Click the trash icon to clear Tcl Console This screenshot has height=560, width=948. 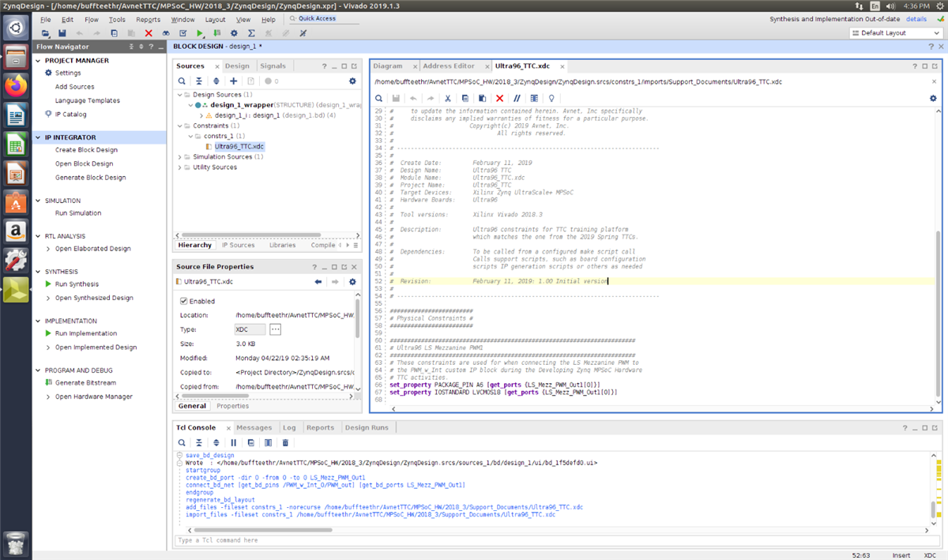(x=285, y=443)
